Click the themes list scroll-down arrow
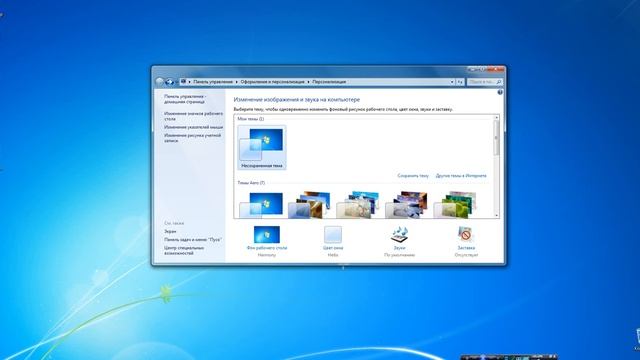 click(x=496, y=216)
